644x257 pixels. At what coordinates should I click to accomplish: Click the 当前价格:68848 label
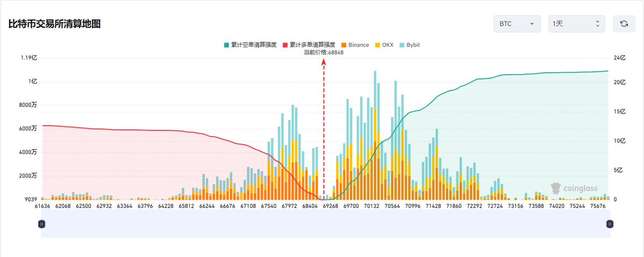(324, 52)
